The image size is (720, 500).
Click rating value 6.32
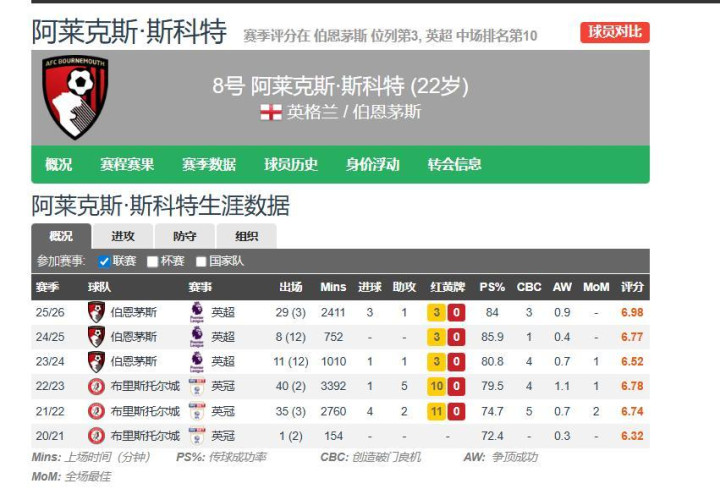[x=632, y=436]
